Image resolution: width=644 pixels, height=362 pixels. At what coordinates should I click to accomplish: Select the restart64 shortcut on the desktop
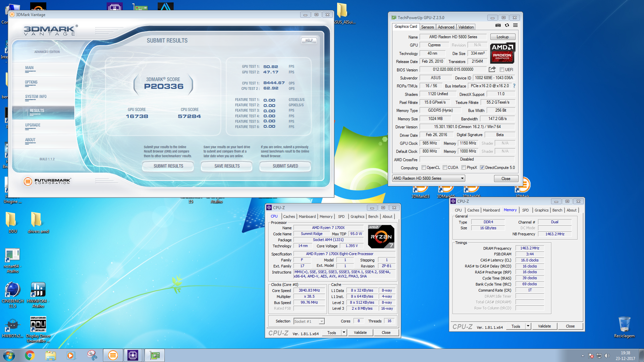12,261
